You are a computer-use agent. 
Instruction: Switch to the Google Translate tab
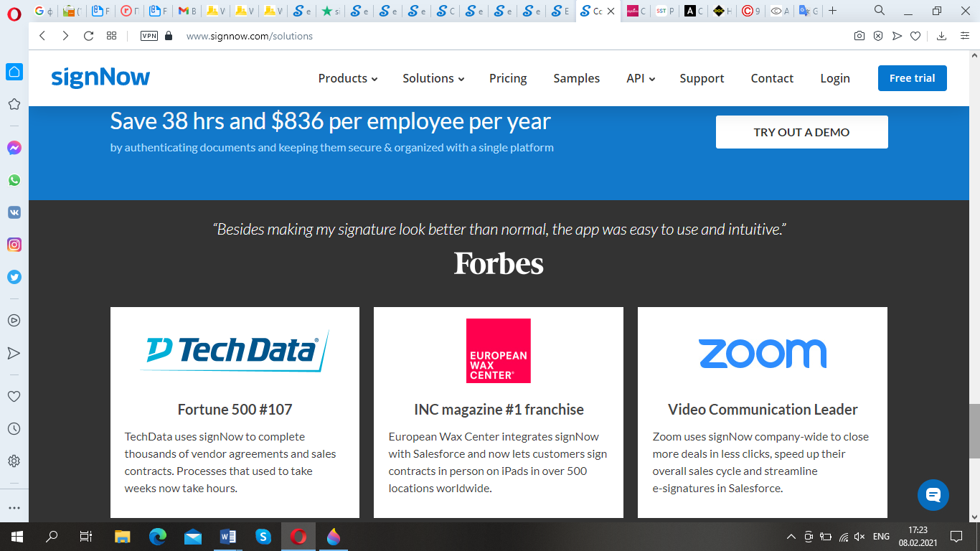[x=809, y=11]
